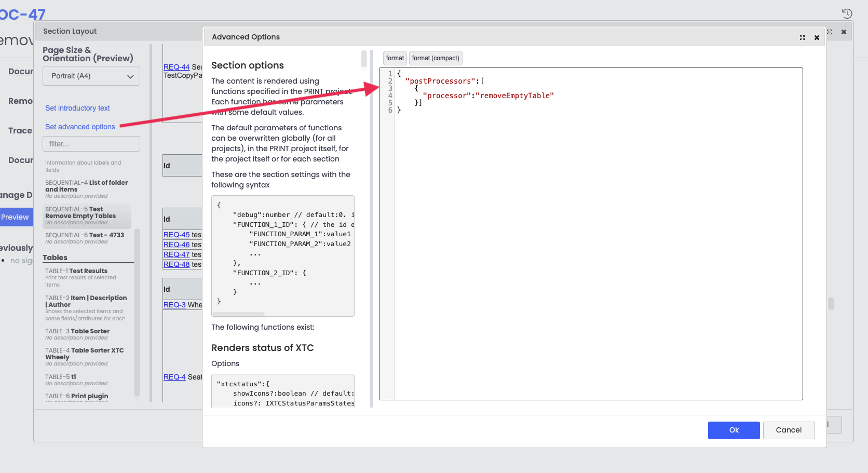The width and height of the screenshot is (868, 473).
Task: Close the Advanced Options dialog
Action: coord(817,38)
